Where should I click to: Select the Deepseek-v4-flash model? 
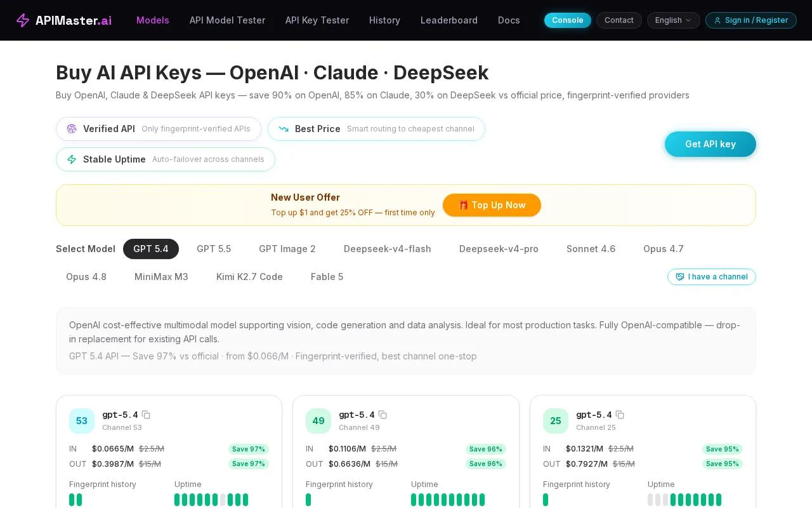click(x=388, y=249)
